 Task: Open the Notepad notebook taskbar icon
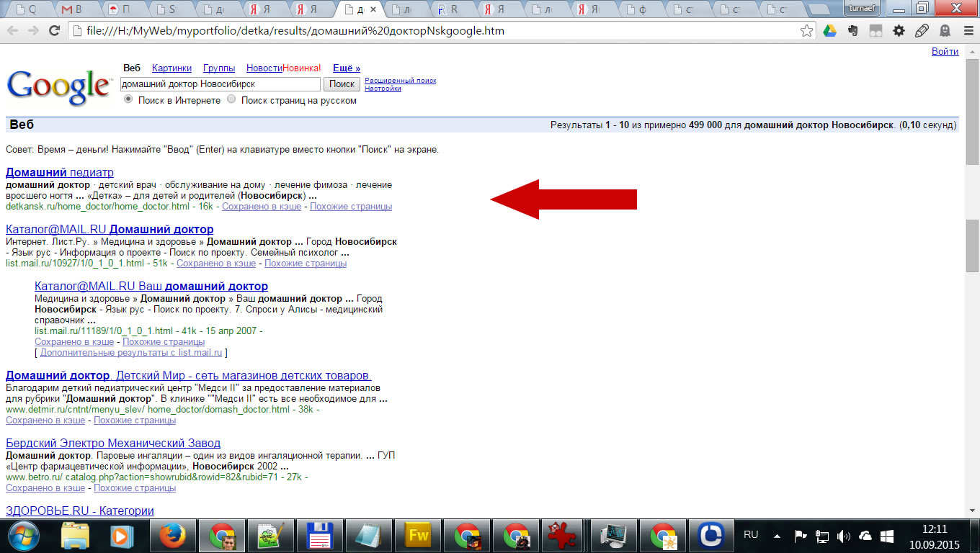[x=368, y=536]
